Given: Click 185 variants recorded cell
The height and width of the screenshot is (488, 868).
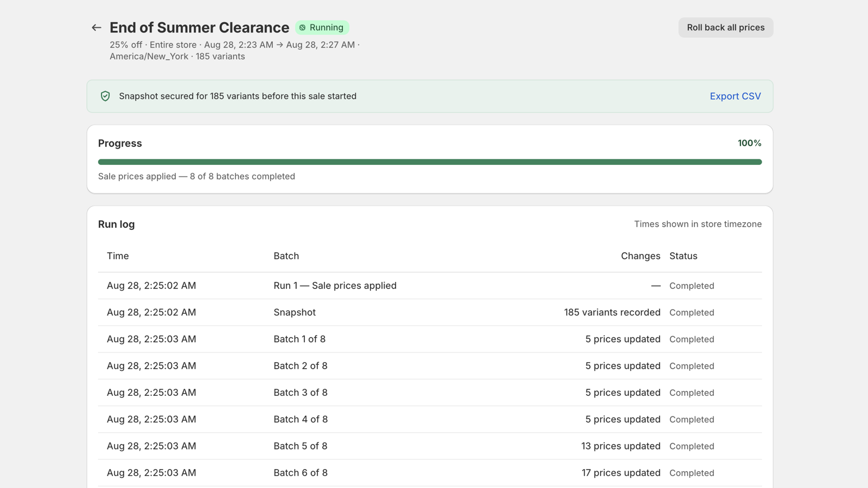Looking at the screenshot, I should (612, 312).
